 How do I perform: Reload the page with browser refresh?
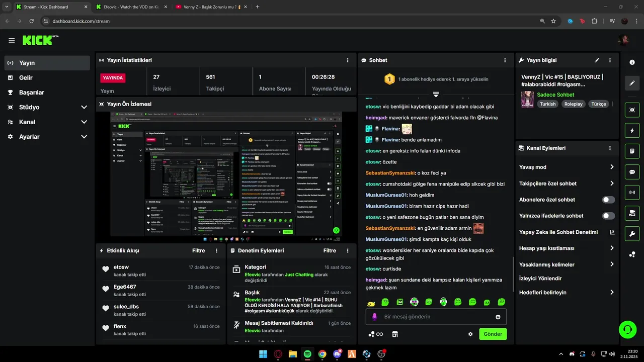pos(31,21)
